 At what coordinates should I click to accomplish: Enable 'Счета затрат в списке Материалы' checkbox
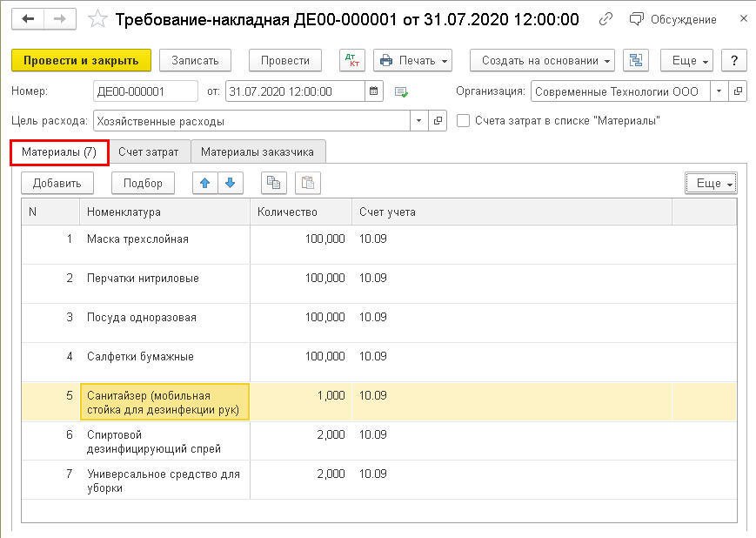(x=464, y=121)
